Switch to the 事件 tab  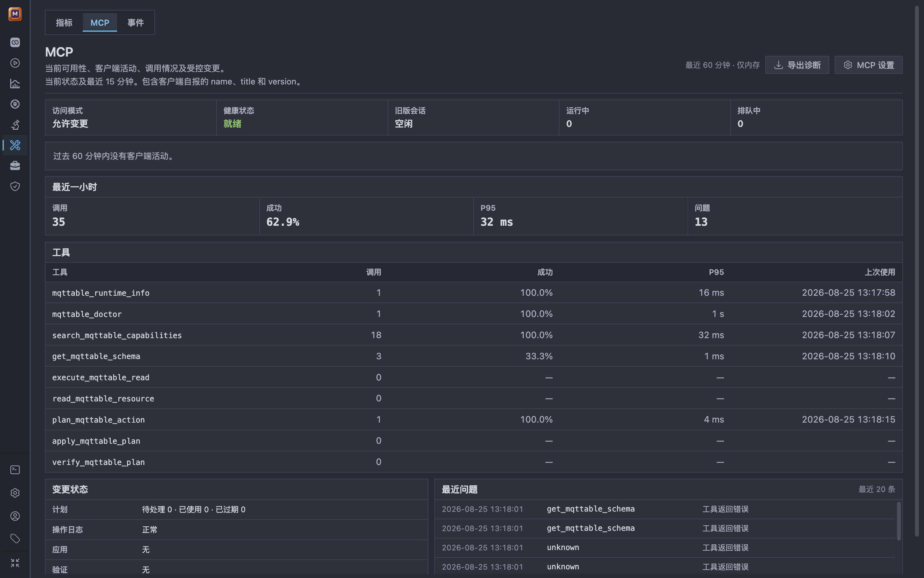click(135, 22)
